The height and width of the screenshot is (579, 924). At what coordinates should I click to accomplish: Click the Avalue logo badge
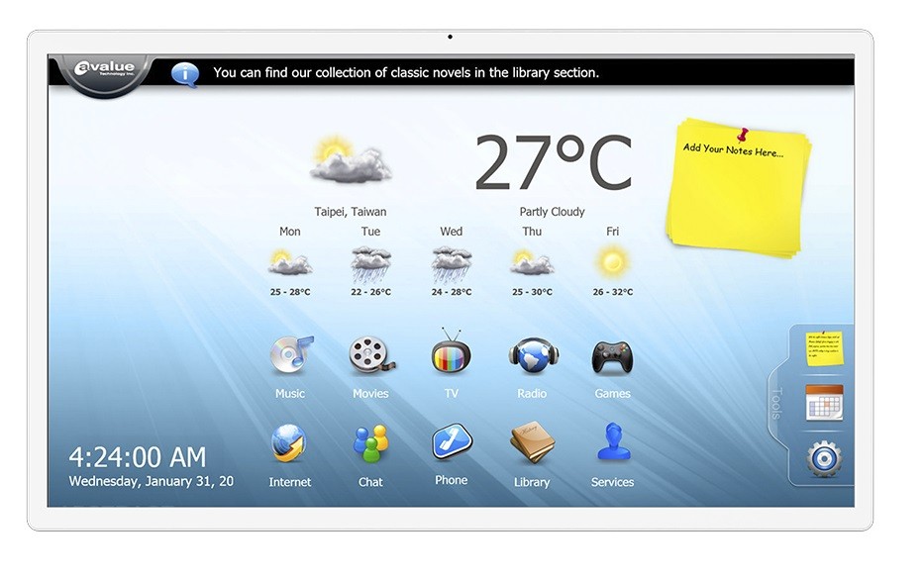(x=105, y=72)
